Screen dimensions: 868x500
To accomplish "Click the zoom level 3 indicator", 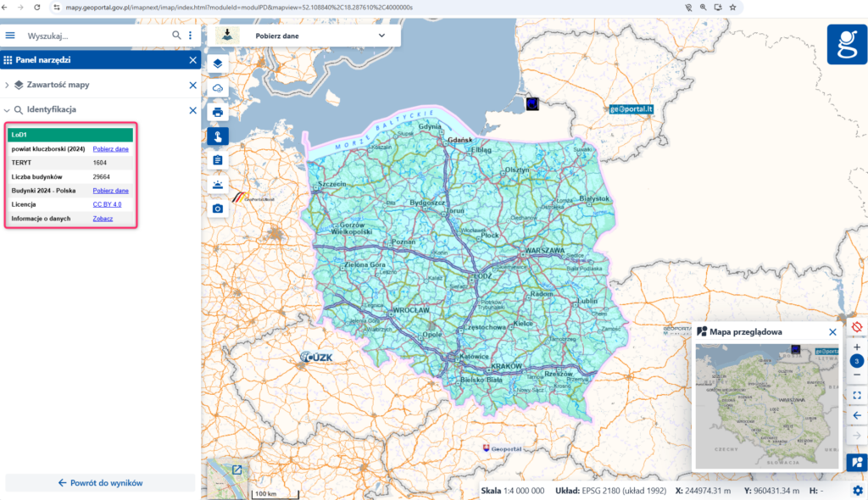I will coord(857,361).
